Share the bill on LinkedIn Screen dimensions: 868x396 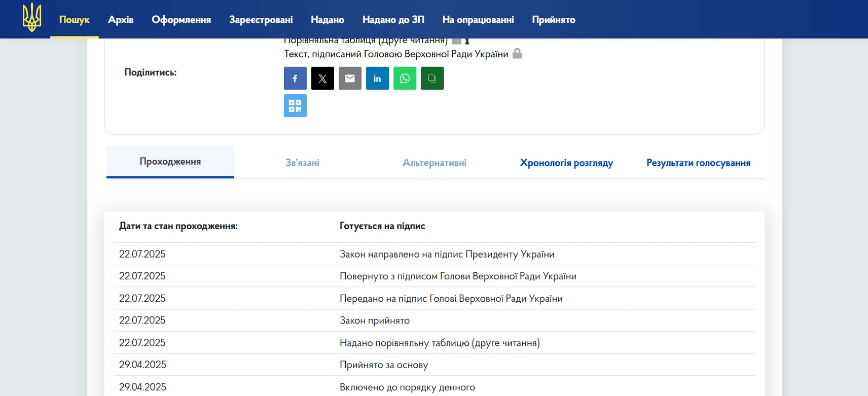(377, 79)
